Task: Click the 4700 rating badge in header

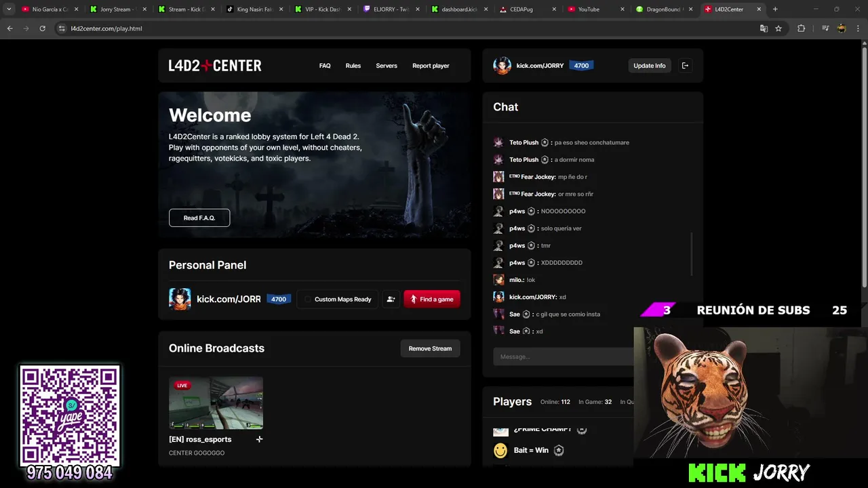Action: [581, 66]
